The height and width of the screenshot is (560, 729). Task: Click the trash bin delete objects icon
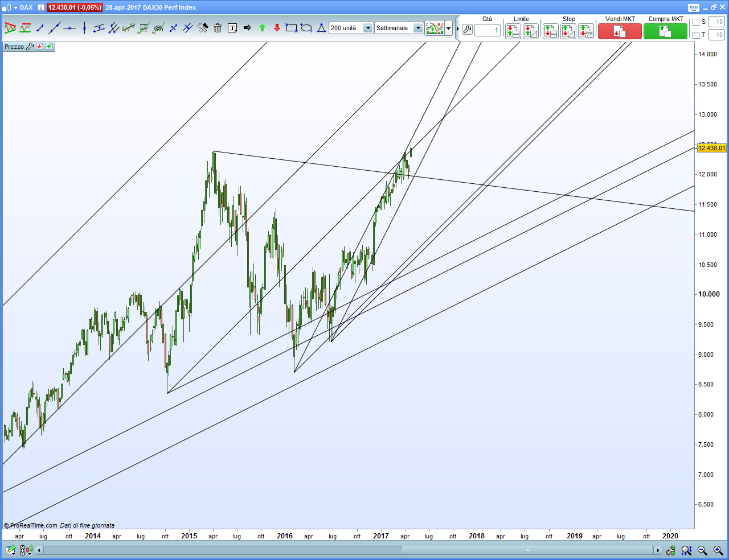click(x=218, y=28)
